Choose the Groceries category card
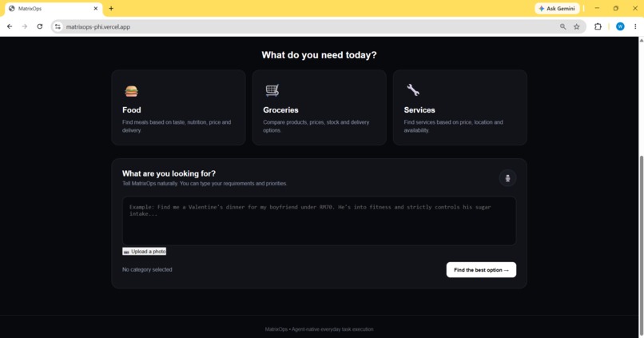 (x=319, y=108)
